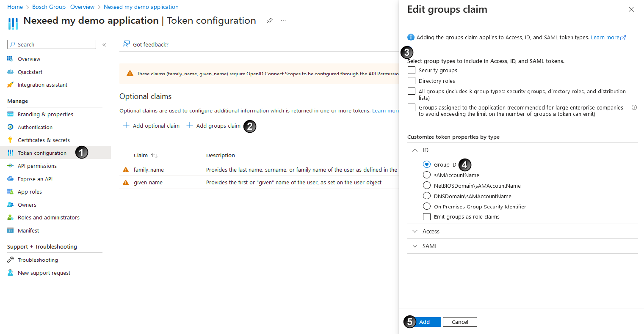Open the more options ellipsis in header

pyautogui.click(x=283, y=21)
